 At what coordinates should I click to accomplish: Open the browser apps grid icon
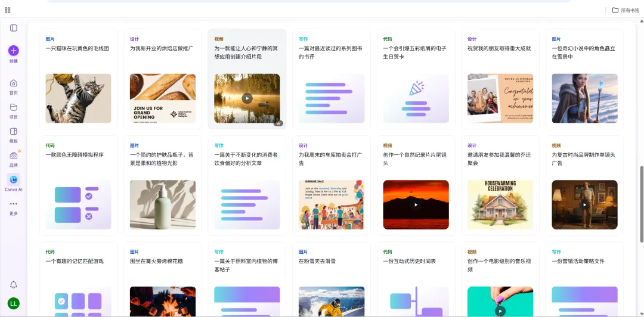tap(7, 10)
